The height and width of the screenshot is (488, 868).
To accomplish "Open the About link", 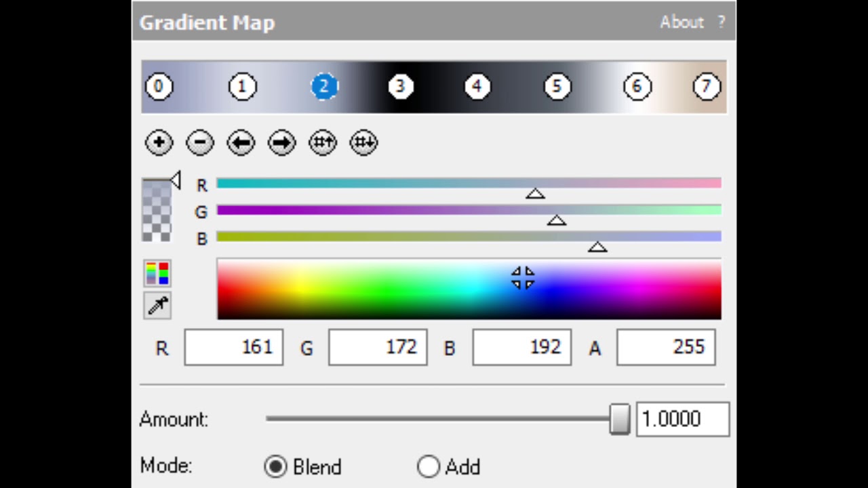I will click(x=682, y=22).
